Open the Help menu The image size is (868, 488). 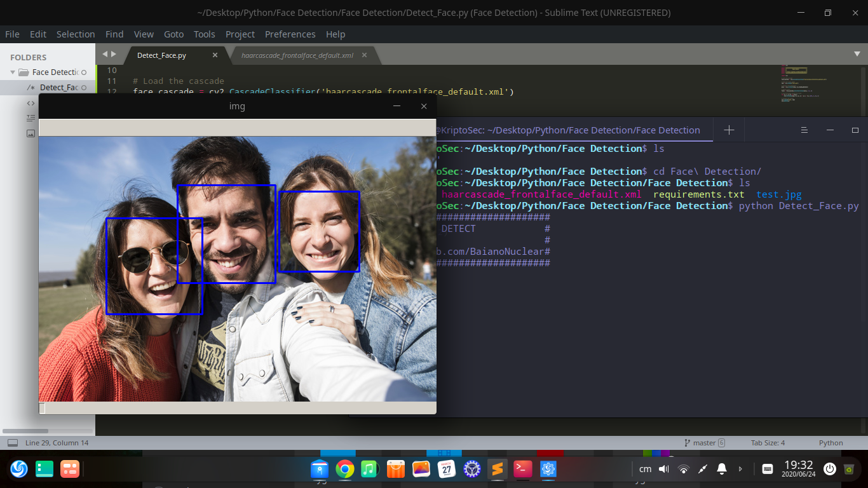tap(336, 34)
